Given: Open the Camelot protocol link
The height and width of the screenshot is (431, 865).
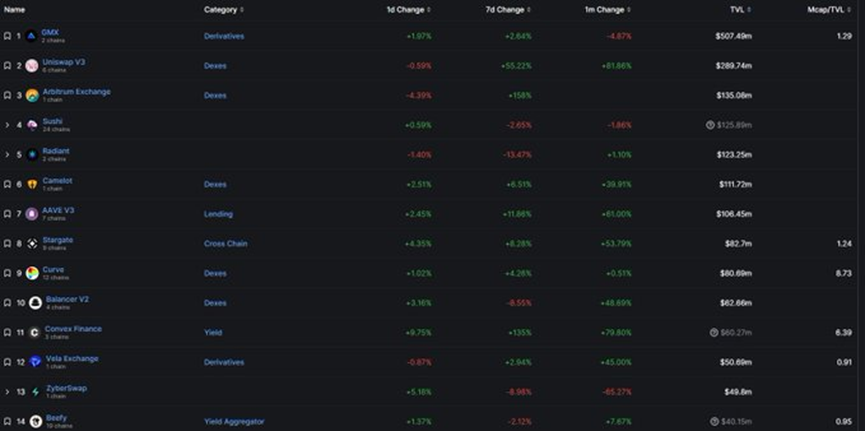Looking at the screenshot, I should 57,181.
